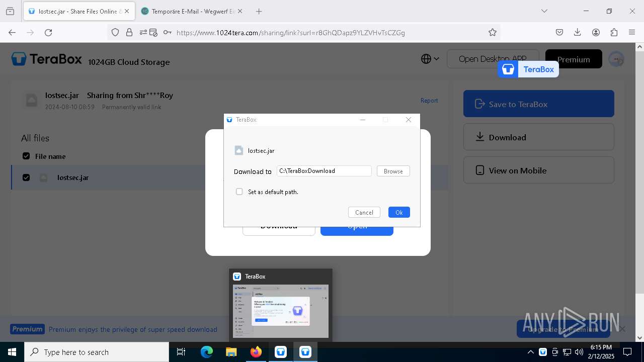Bookmark this page with star icon
Screen dimensions: 644x362
[x=493, y=32]
